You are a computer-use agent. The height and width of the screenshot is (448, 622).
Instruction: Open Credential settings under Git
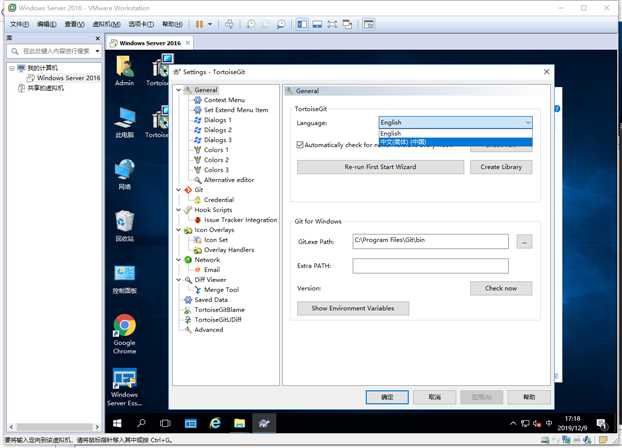[219, 200]
